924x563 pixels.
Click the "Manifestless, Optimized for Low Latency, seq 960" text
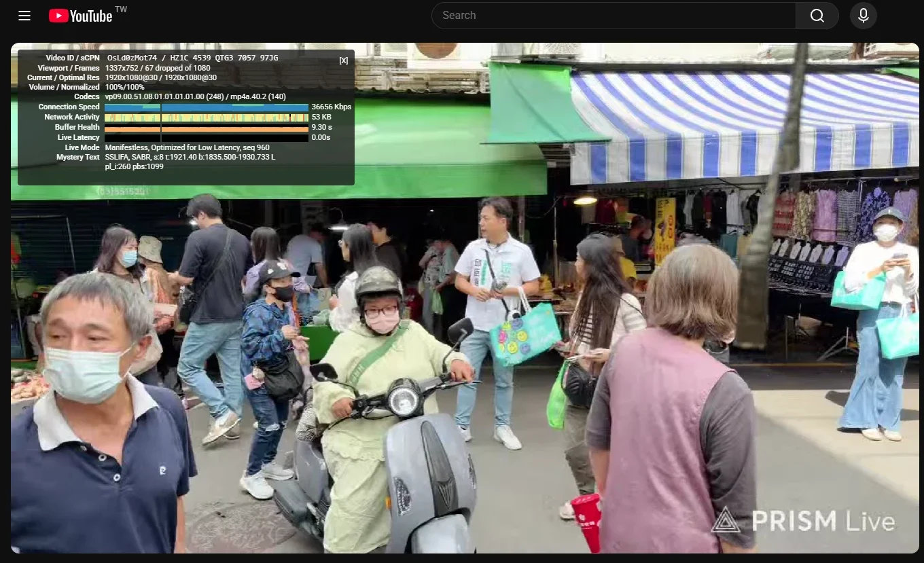point(188,148)
